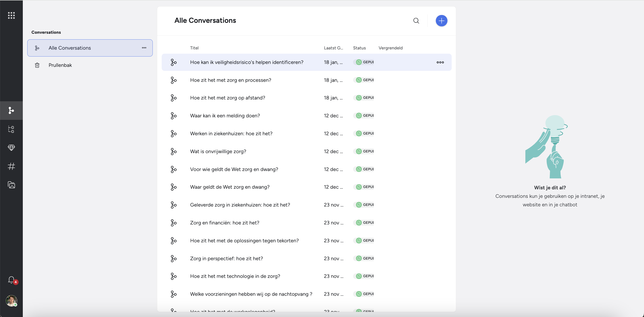Open the overflow menu on Alle Conversations
644x317 pixels.
(144, 48)
